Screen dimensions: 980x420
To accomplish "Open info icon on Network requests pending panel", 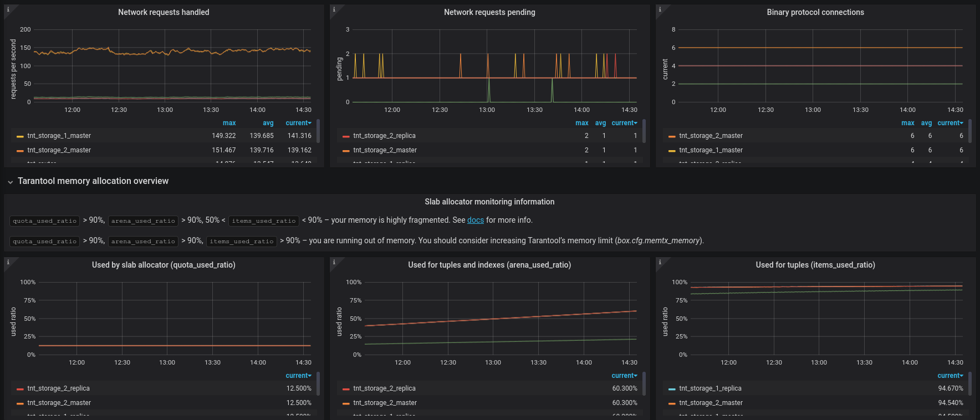I will pyautogui.click(x=334, y=9).
